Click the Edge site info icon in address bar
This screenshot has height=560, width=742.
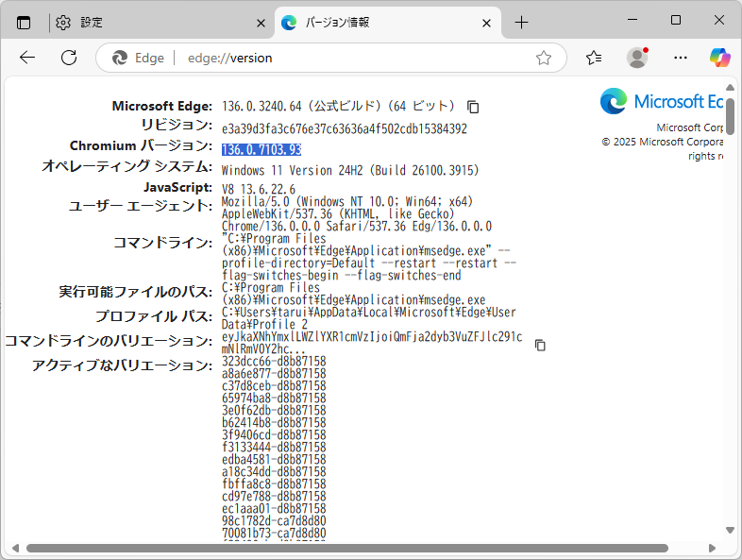pyautogui.click(x=138, y=58)
